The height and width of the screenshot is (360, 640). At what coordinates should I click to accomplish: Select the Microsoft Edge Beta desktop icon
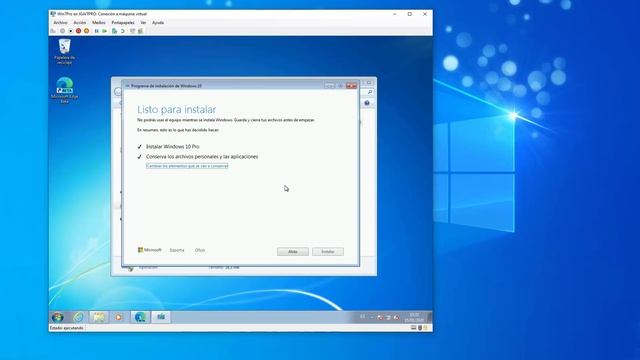pyautogui.click(x=64, y=90)
